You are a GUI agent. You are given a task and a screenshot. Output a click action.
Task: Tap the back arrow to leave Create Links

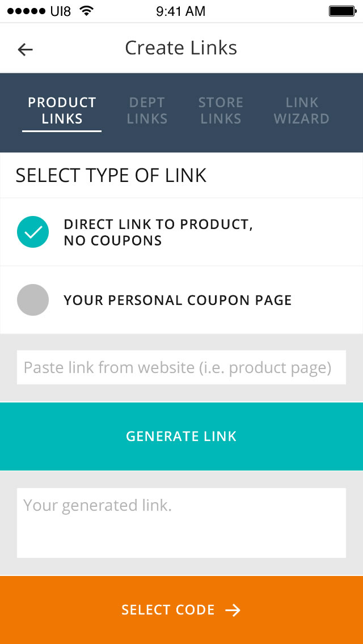click(25, 50)
